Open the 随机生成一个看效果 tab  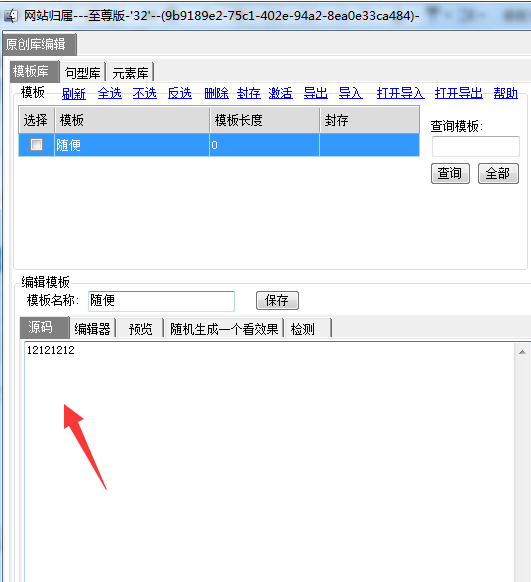224,328
